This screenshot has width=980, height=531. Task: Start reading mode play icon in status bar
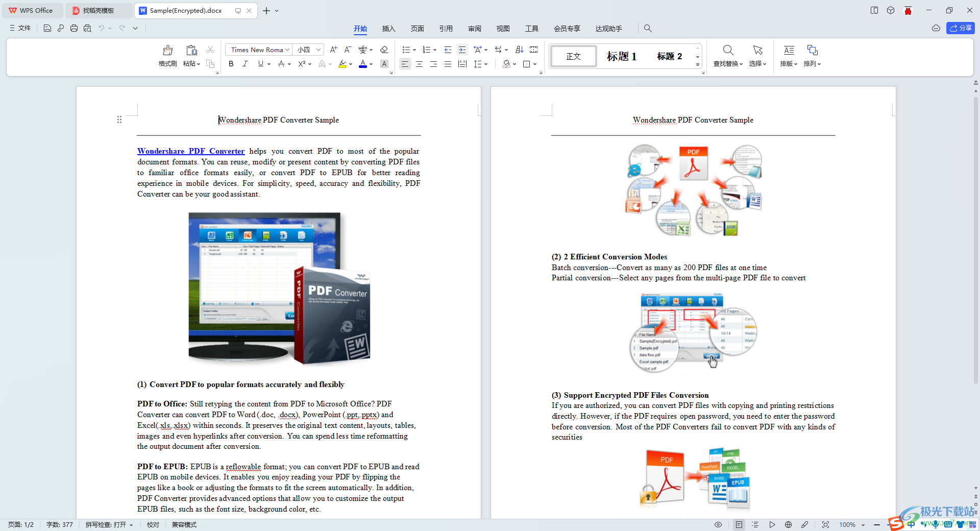[772, 525]
